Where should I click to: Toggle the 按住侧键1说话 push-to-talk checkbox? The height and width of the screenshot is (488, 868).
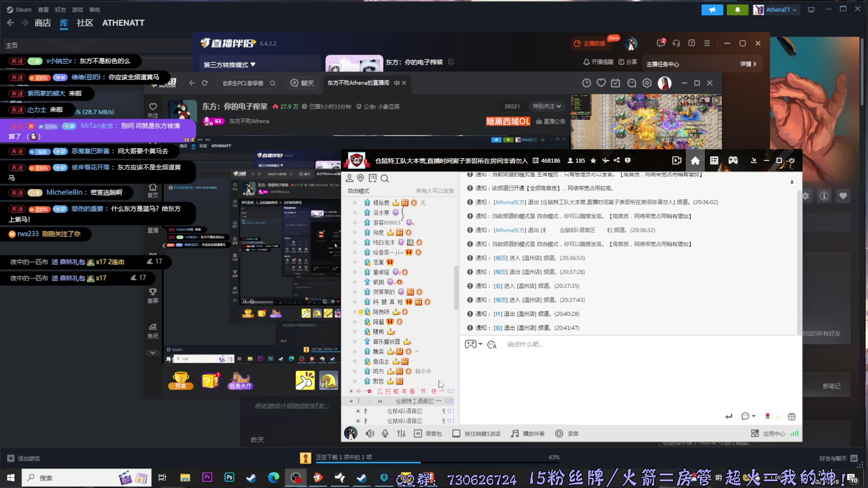(456, 433)
